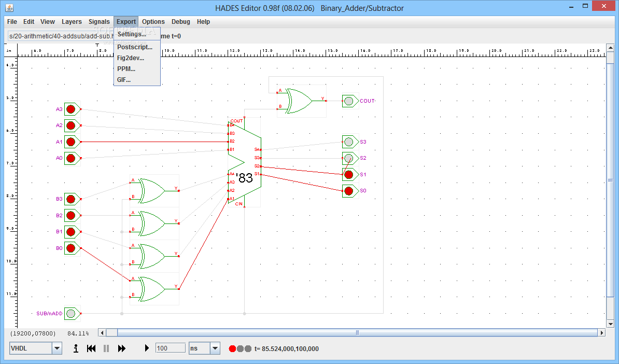Image resolution: width=619 pixels, height=364 pixels.
Task: Toggle the A2 input switch
Action: [x=71, y=125]
